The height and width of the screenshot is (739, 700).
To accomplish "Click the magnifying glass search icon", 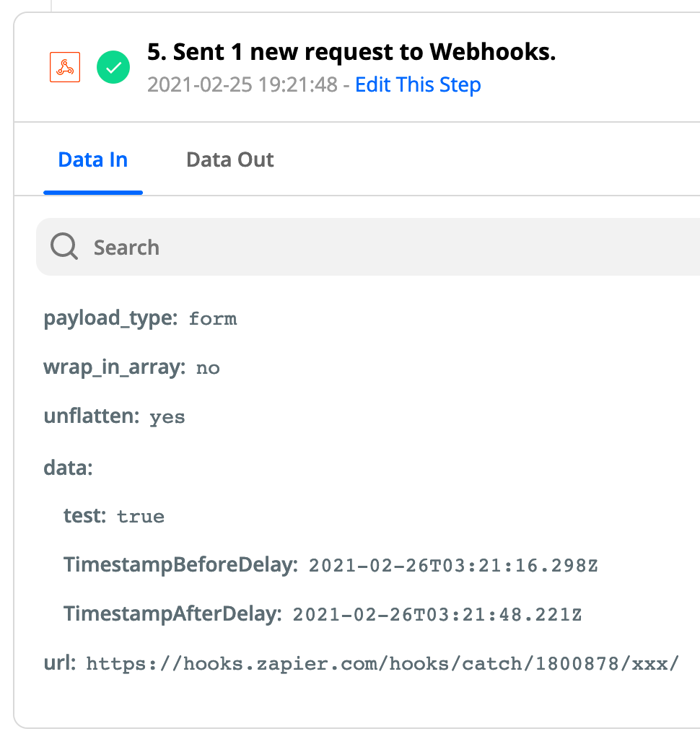I will 64,246.
